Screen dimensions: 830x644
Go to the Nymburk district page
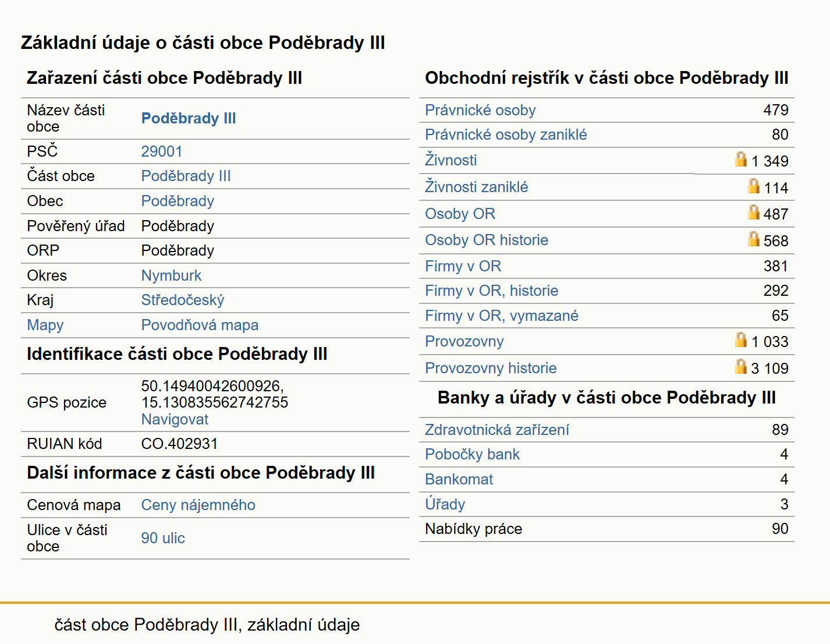pyautogui.click(x=171, y=275)
